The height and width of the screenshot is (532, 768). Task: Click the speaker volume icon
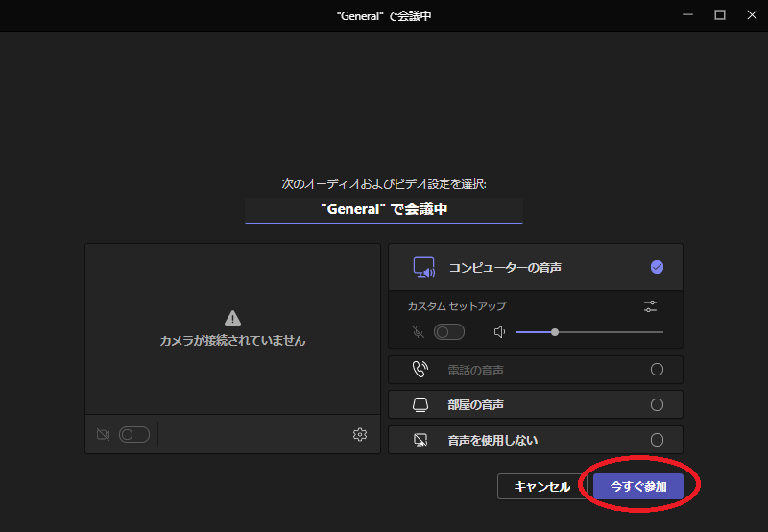pyautogui.click(x=499, y=332)
